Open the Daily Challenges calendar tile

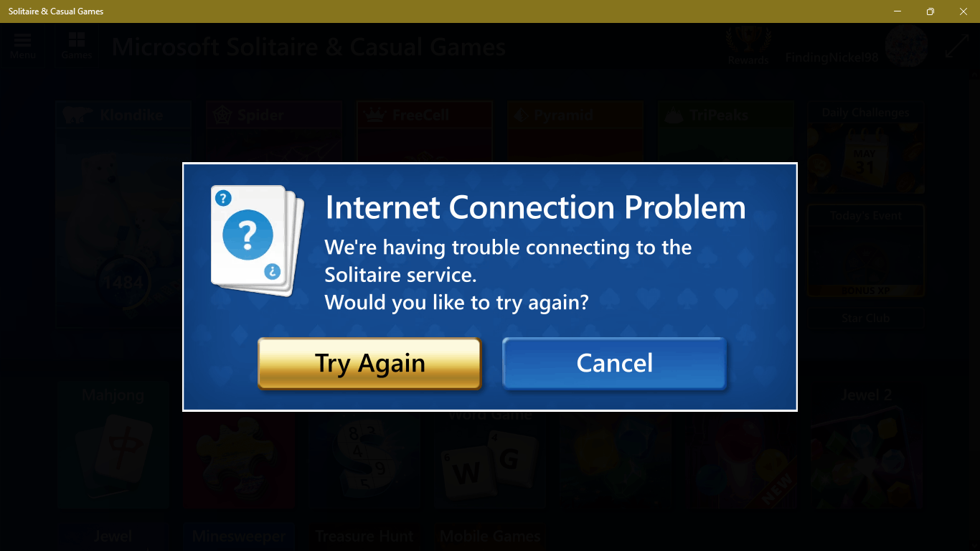tap(865, 149)
